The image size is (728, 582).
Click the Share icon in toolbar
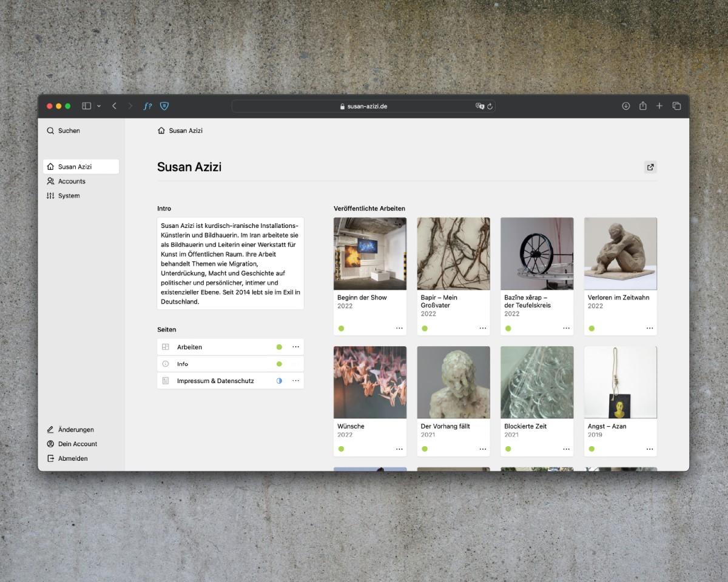pos(642,106)
